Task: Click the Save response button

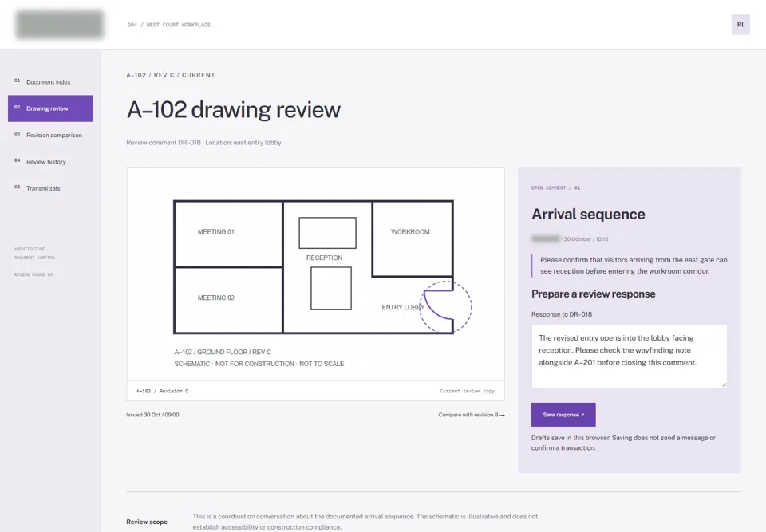Action: (x=563, y=415)
